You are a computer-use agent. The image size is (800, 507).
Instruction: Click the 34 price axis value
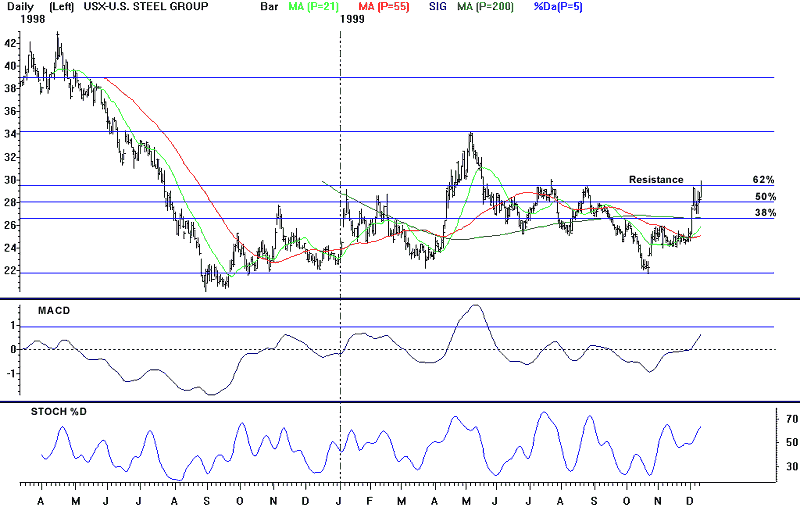[10, 134]
